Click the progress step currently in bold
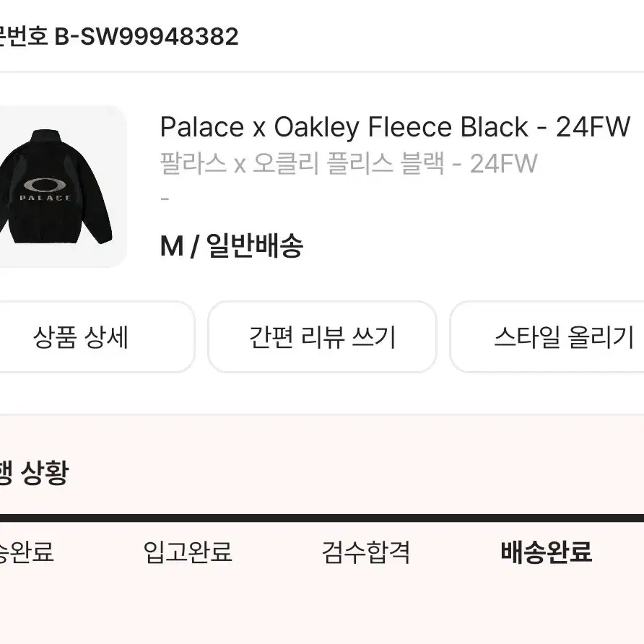Screen dimensions: 644x644 point(546,554)
